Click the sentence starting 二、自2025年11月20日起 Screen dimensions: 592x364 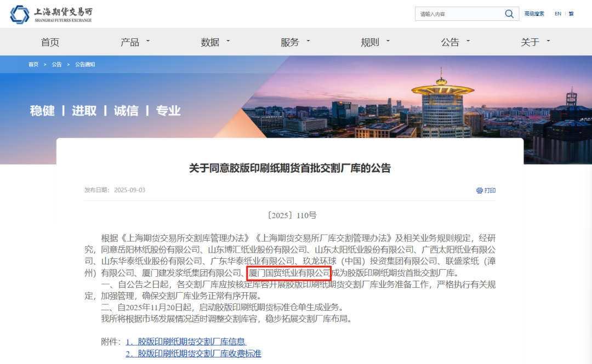coord(222,308)
